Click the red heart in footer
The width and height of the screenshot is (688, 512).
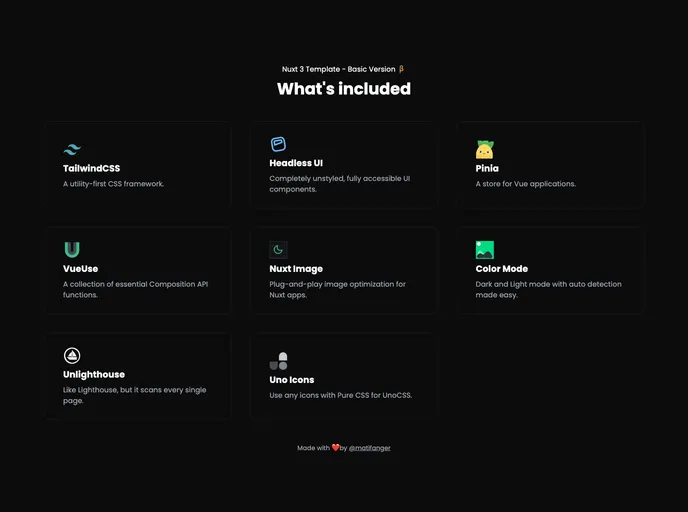pyautogui.click(x=336, y=448)
